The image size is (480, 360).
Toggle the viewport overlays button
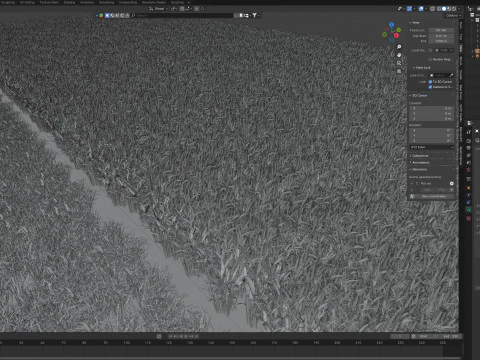point(421,9)
